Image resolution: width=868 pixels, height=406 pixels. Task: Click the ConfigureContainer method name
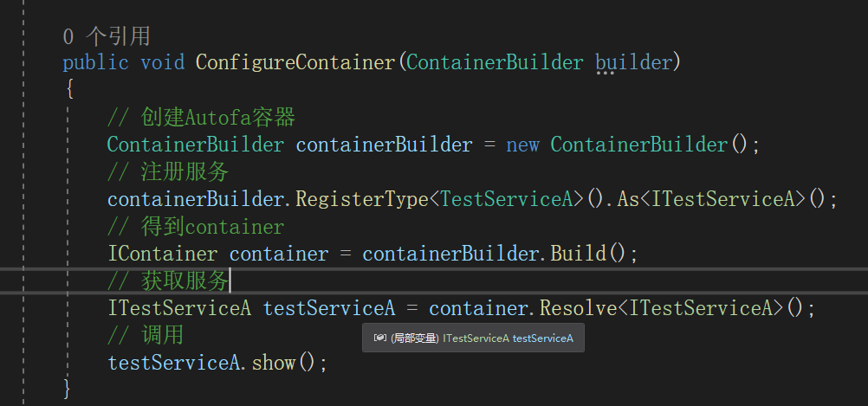pyautogui.click(x=295, y=62)
